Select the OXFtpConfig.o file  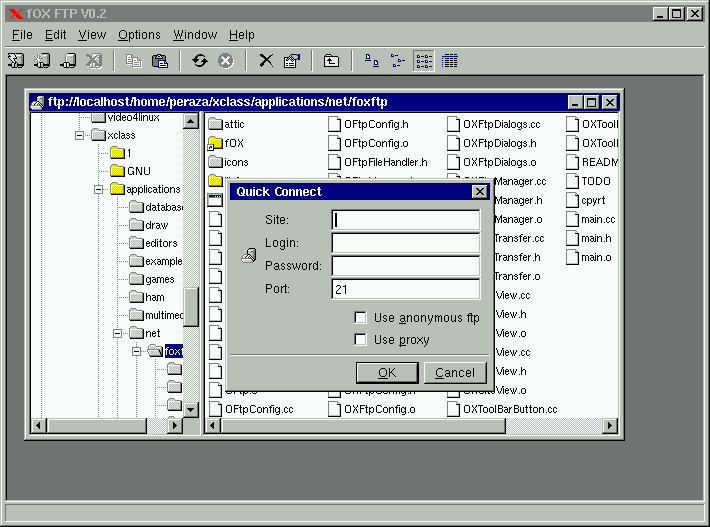(x=372, y=409)
